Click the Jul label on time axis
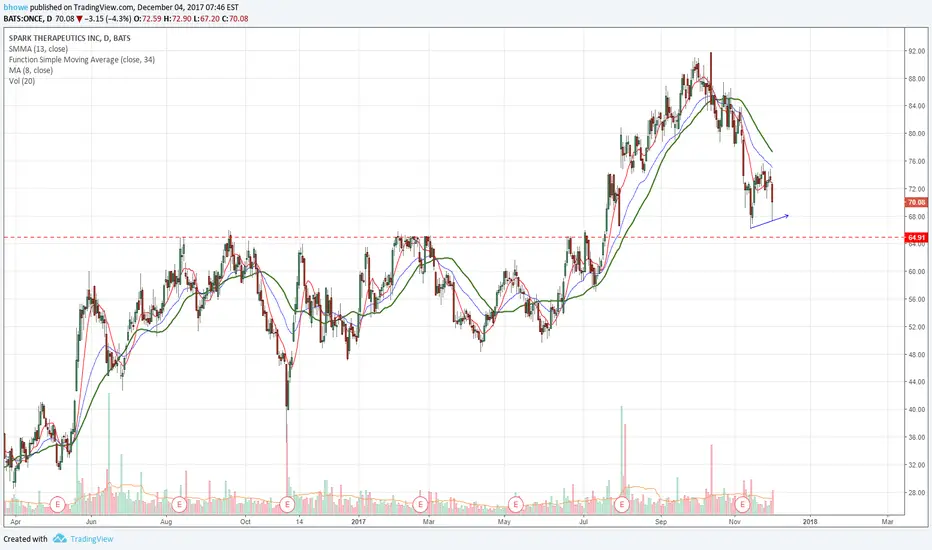Screen dimensions: 932x550 (x=584, y=522)
